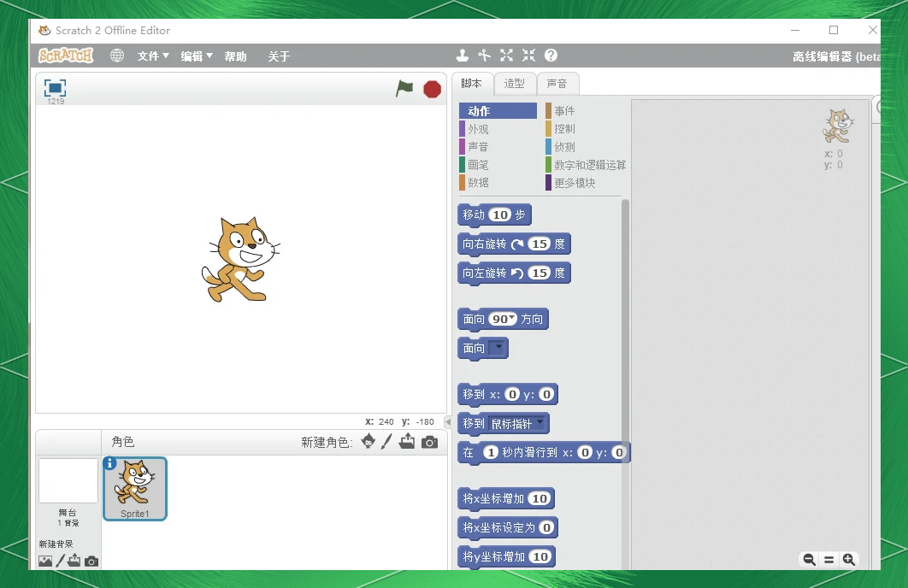This screenshot has height=588, width=908.
Task: Click the value field in 将x坐标增加 block
Action: coord(539,498)
